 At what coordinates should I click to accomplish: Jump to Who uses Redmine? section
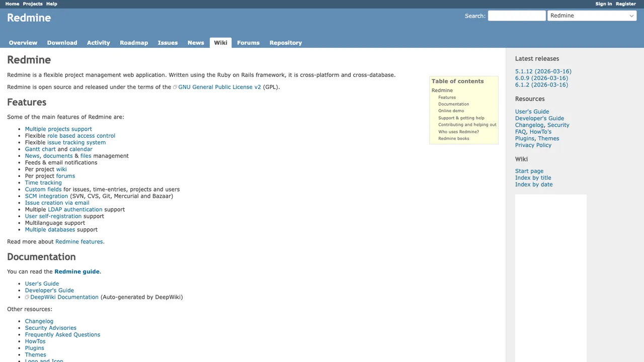pyautogui.click(x=458, y=132)
